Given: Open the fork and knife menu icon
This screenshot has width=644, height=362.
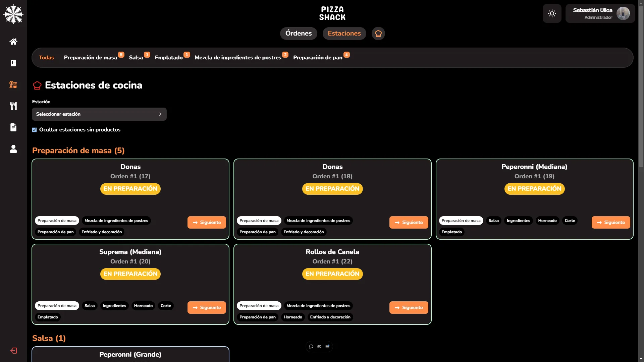Looking at the screenshot, I should [13, 106].
